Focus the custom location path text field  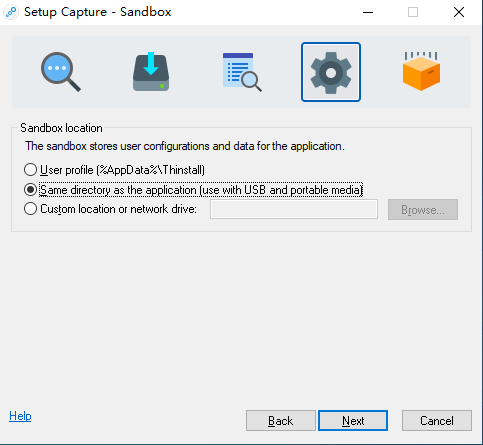(x=294, y=209)
